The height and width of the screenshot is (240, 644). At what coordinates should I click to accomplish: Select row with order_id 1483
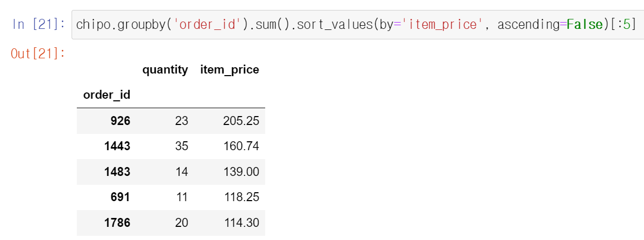tap(171, 172)
